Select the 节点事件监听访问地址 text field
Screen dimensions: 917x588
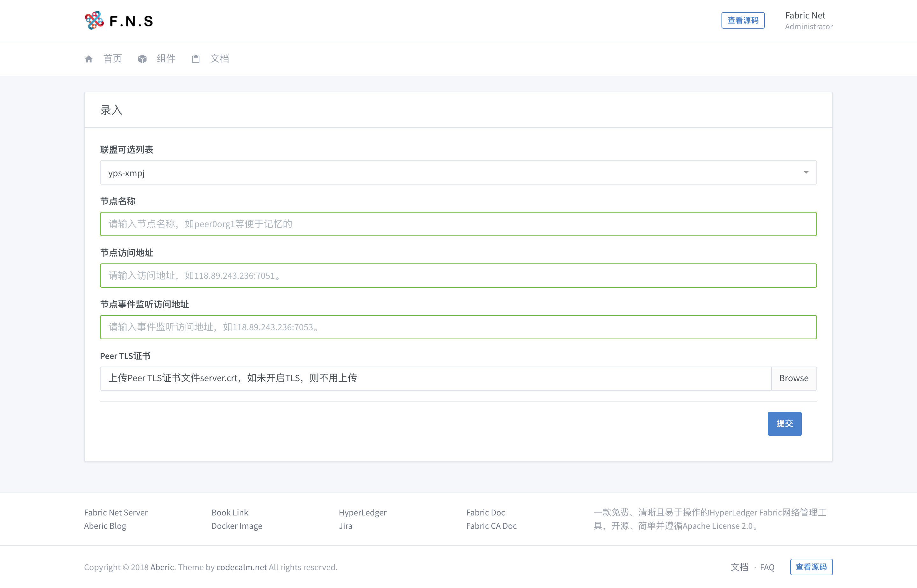click(458, 327)
